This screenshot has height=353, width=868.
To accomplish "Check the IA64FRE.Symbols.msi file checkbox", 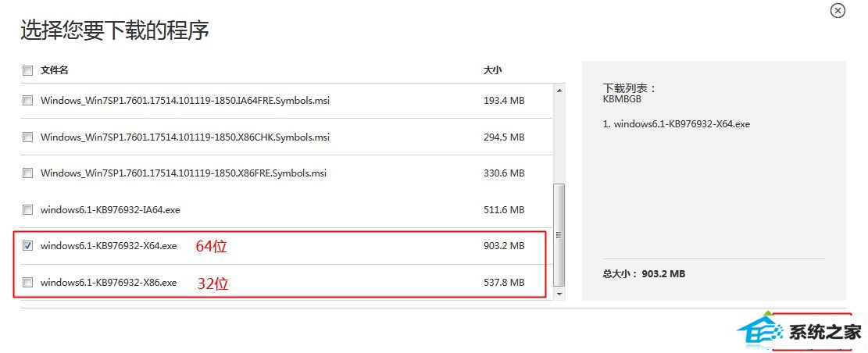I will 27,101.
